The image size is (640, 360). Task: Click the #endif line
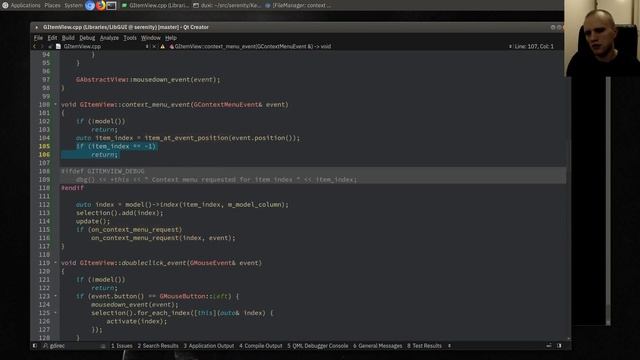tap(72, 188)
